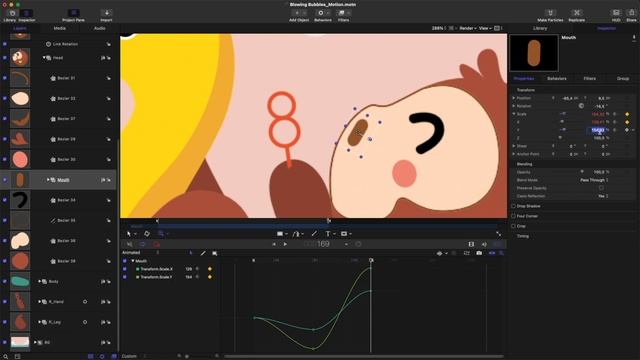Expand the Body group
This screenshot has height=360, width=640.
coord(40,281)
